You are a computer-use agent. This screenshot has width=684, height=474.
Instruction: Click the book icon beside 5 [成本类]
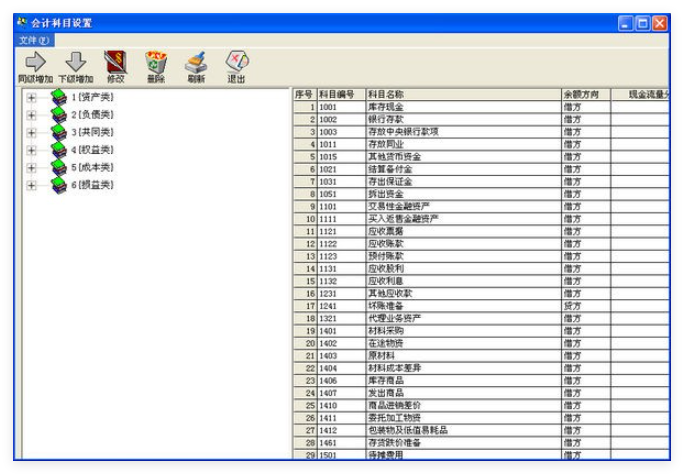[58, 167]
